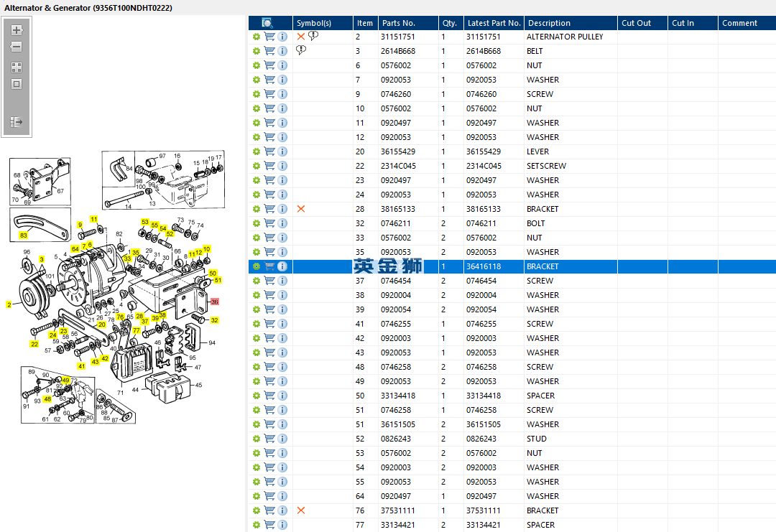Click the four-square grid view button
Screen dimensions: 776x532
pyautogui.click(x=17, y=67)
